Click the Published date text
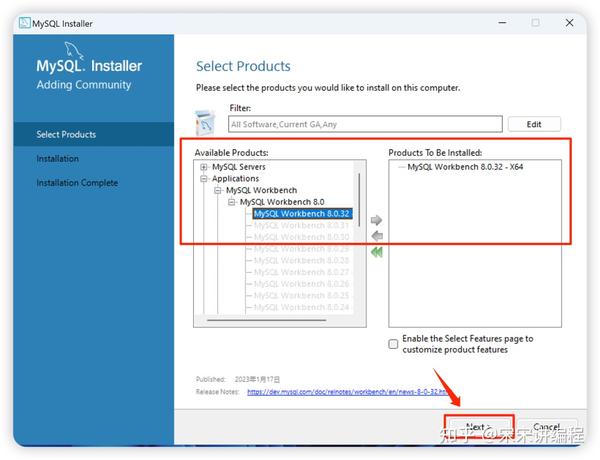This screenshot has width=600, height=460. point(257,379)
